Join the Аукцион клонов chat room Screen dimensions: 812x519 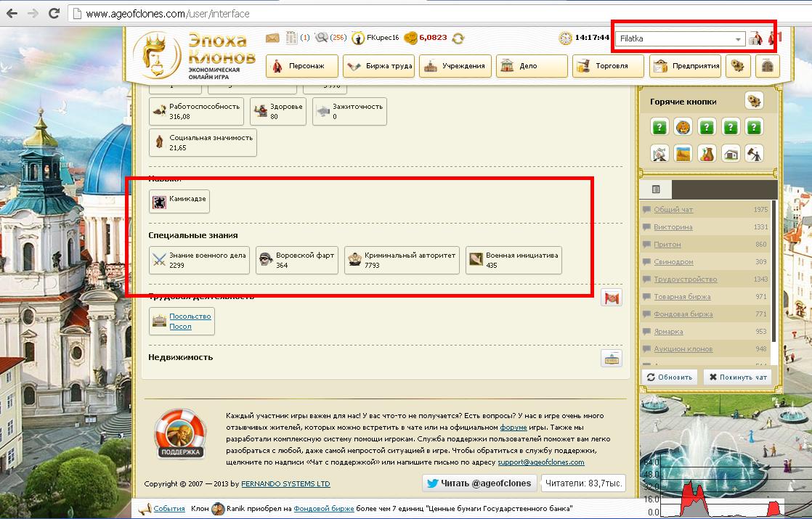(x=683, y=348)
